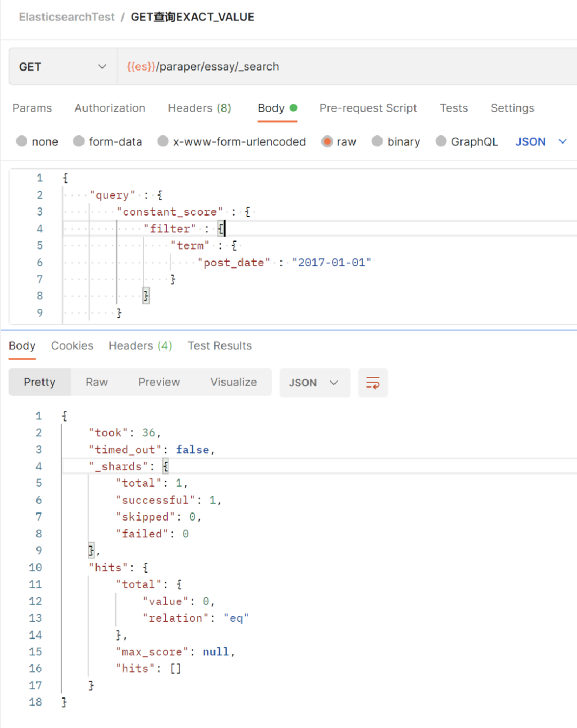
Task: Open response Headers (4) tab
Action: click(x=141, y=346)
